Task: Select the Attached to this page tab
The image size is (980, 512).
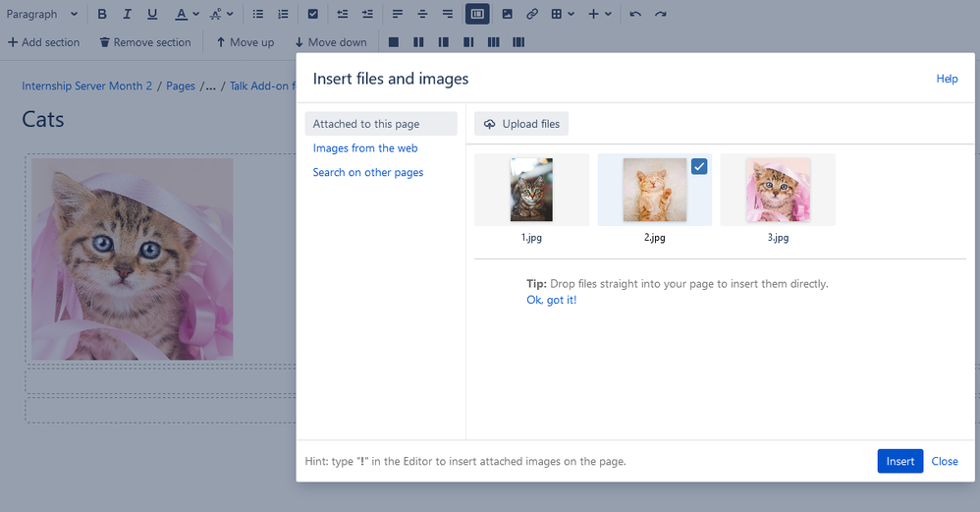Action: (381, 124)
